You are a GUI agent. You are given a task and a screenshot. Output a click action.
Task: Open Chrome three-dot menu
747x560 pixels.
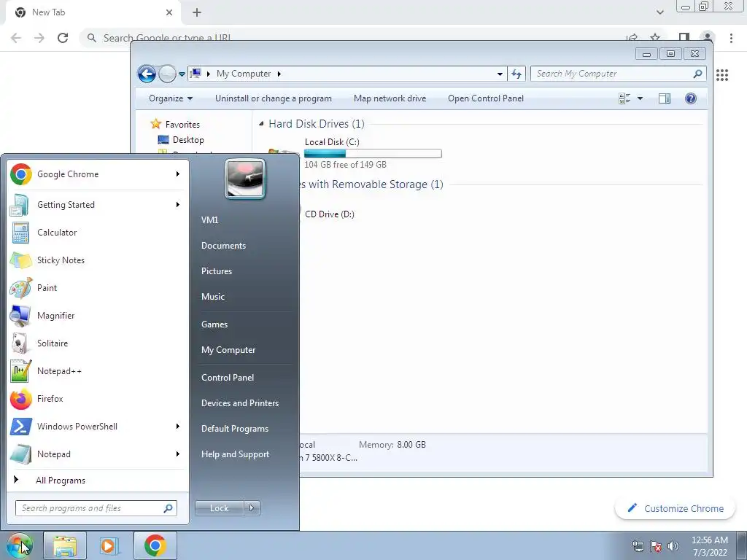(731, 38)
